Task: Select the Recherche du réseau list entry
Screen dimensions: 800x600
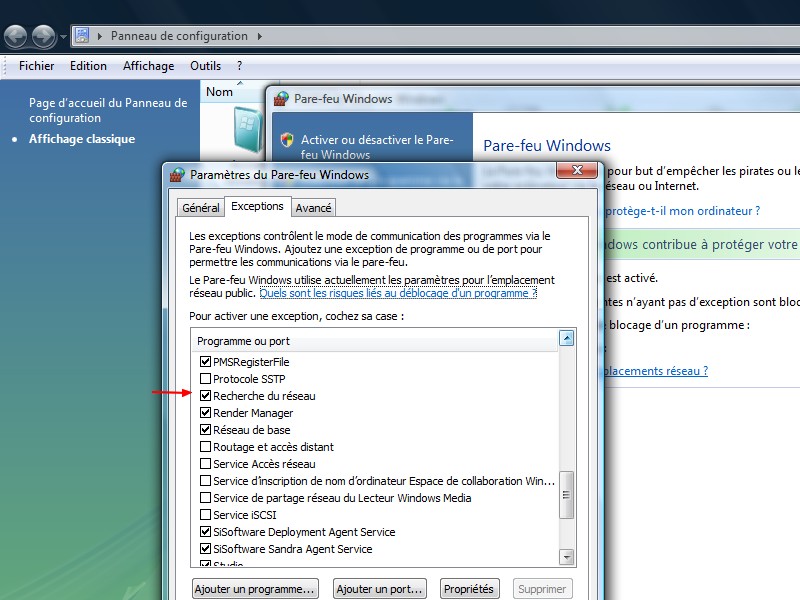Action: click(264, 396)
